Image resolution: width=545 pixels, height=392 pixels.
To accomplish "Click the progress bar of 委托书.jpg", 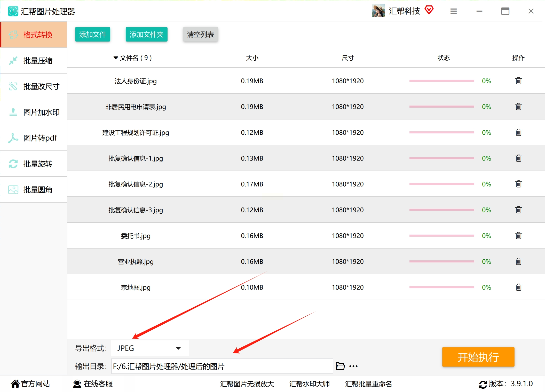I will 441,236.
